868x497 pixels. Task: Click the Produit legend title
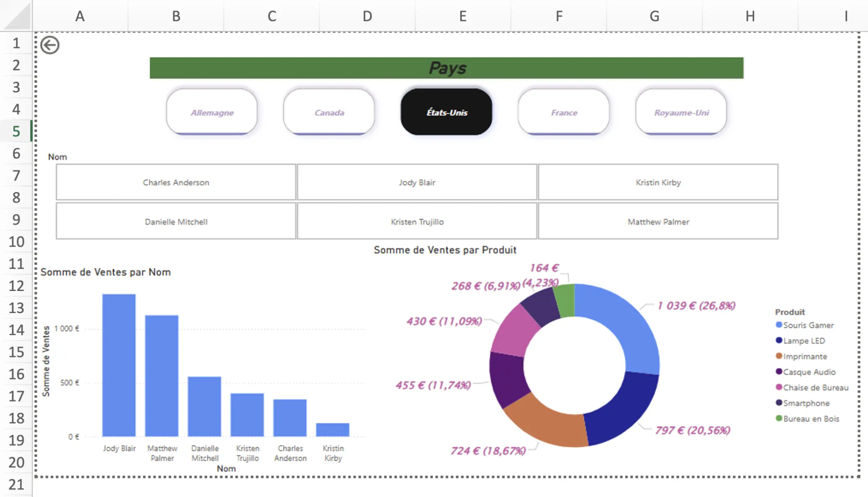point(790,312)
